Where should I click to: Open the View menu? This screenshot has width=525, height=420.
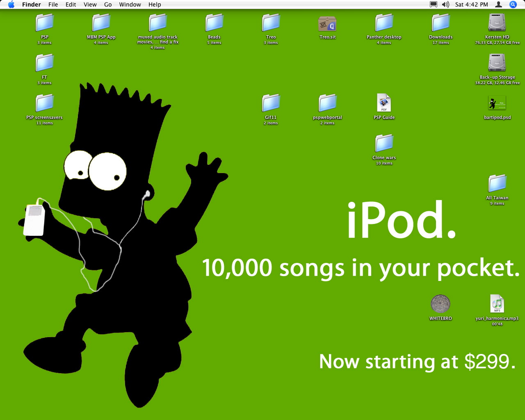pos(90,5)
